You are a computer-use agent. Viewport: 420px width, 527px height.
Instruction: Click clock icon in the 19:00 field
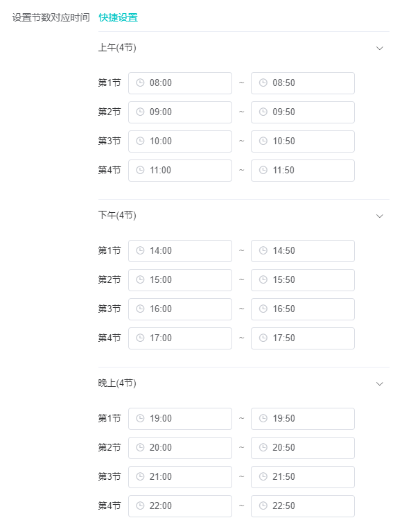(140, 418)
